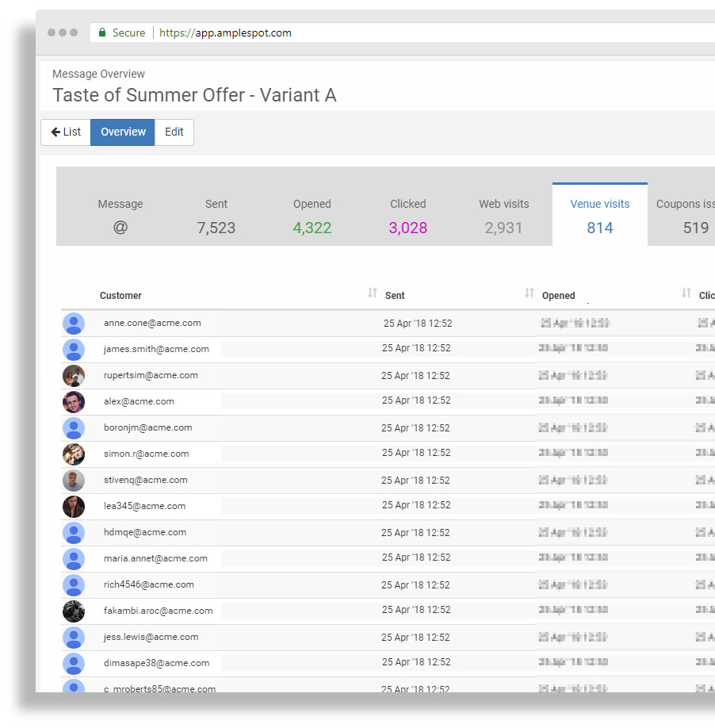715x728 pixels.
Task: Click avatar photo for fakambi.aroc@acme.com
Action: click(x=74, y=611)
